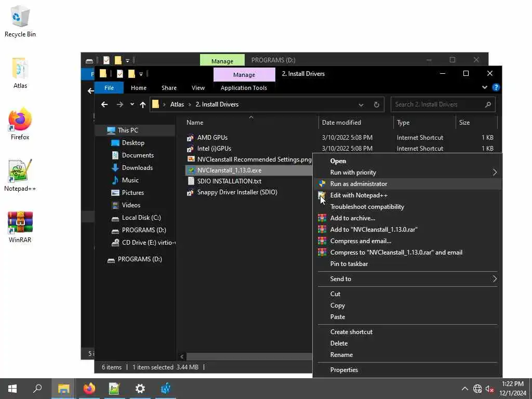Open the Atlas folder on desktop
532x399 pixels.
click(x=20, y=73)
